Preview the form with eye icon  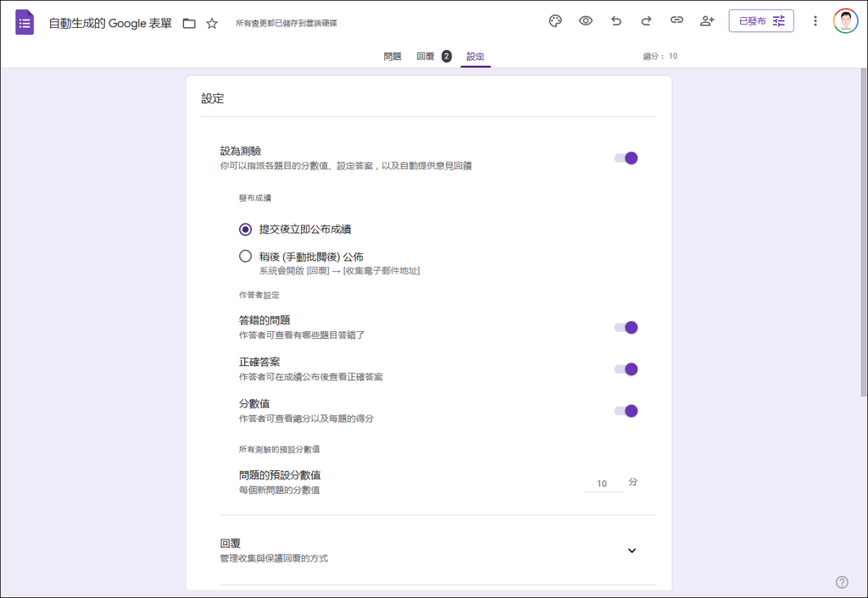[586, 21]
